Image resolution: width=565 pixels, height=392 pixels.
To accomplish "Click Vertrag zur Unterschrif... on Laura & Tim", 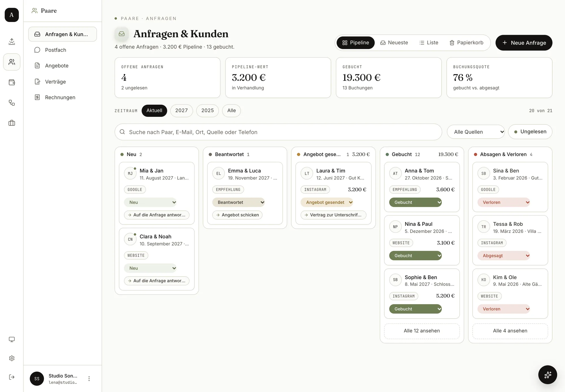I will [333, 215].
